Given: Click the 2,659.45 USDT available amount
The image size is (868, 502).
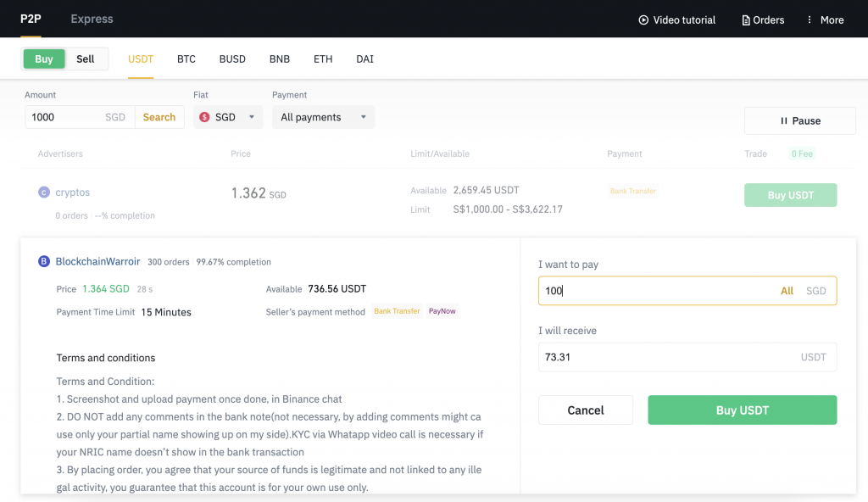Looking at the screenshot, I should coord(486,190).
